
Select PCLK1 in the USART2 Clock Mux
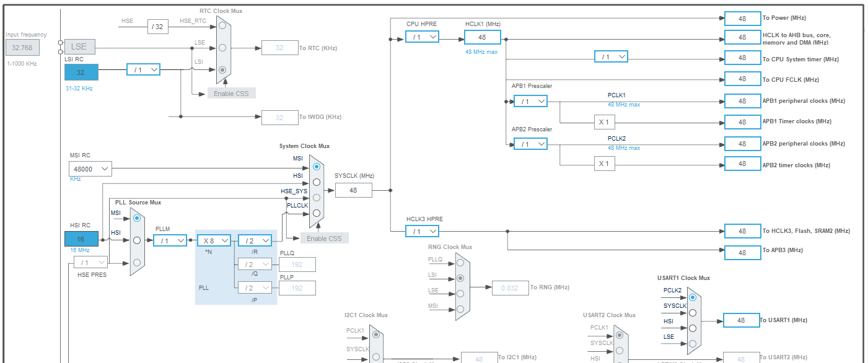pos(620,336)
